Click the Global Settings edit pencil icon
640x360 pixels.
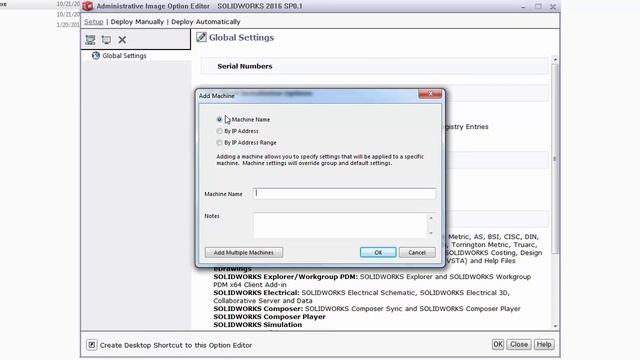(x=201, y=37)
